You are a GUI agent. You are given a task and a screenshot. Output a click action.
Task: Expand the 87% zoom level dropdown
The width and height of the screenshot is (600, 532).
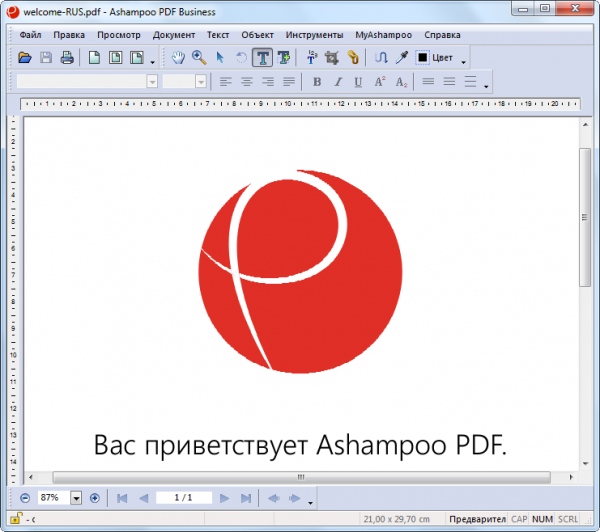(76, 497)
